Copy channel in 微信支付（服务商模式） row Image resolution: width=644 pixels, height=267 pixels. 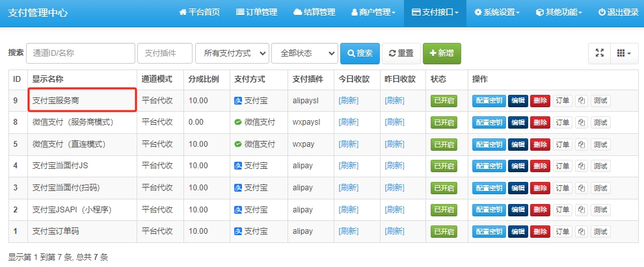581,122
